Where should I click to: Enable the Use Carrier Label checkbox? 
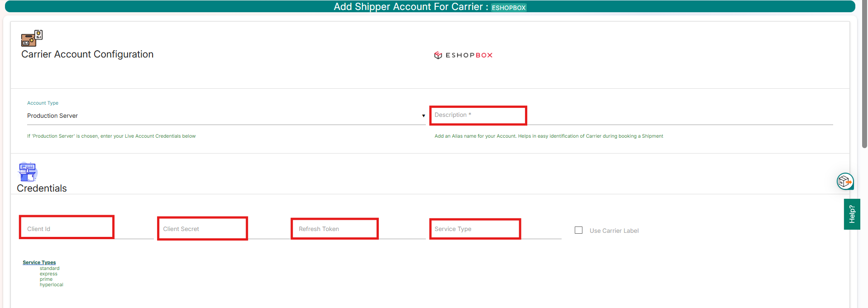coord(578,230)
